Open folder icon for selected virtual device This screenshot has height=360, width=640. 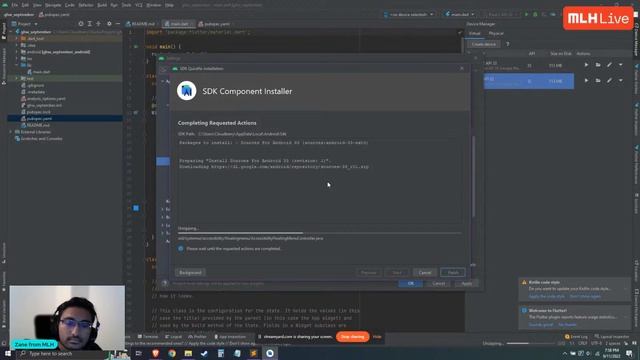[x=598, y=81]
